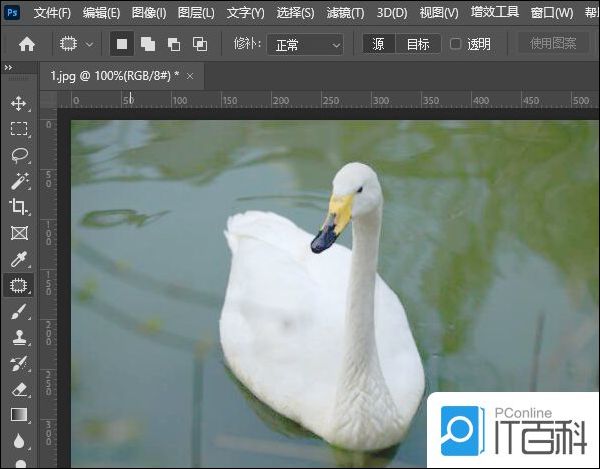Select the Move tool
Screen dimensions: 600x469
pos(18,103)
